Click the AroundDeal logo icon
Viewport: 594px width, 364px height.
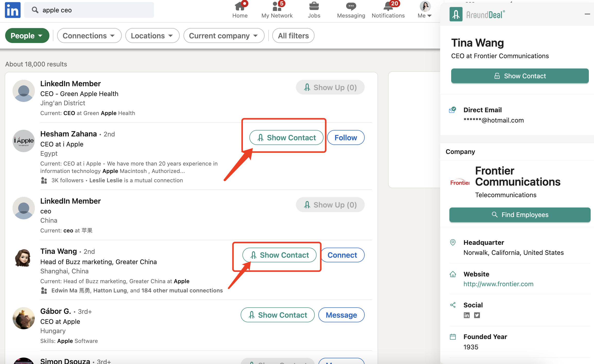pyautogui.click(x=456, y=14)
